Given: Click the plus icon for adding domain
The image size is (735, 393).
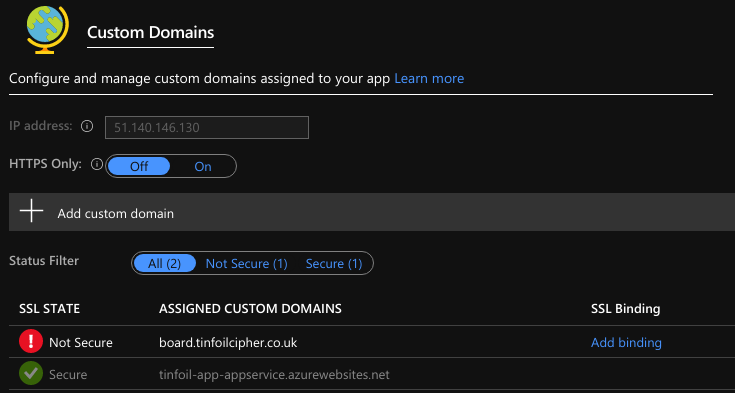Looking at the screenshot, I should (x=31, y=210).
